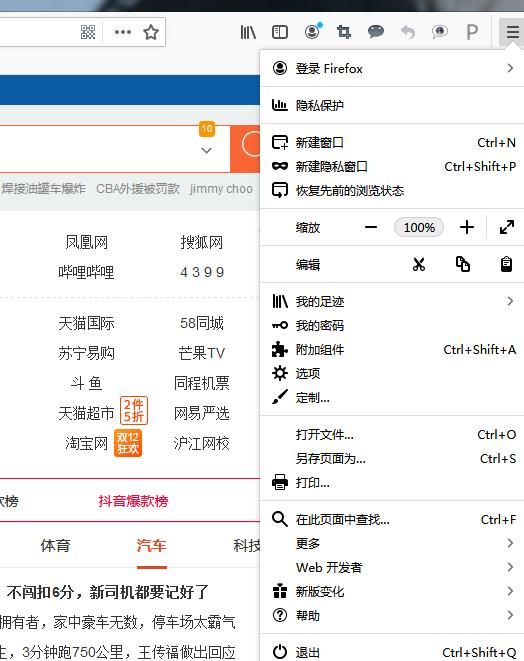Open the chat bubble toolbar icon
This screenshot has height=661, width=524.
pos(376,32)
